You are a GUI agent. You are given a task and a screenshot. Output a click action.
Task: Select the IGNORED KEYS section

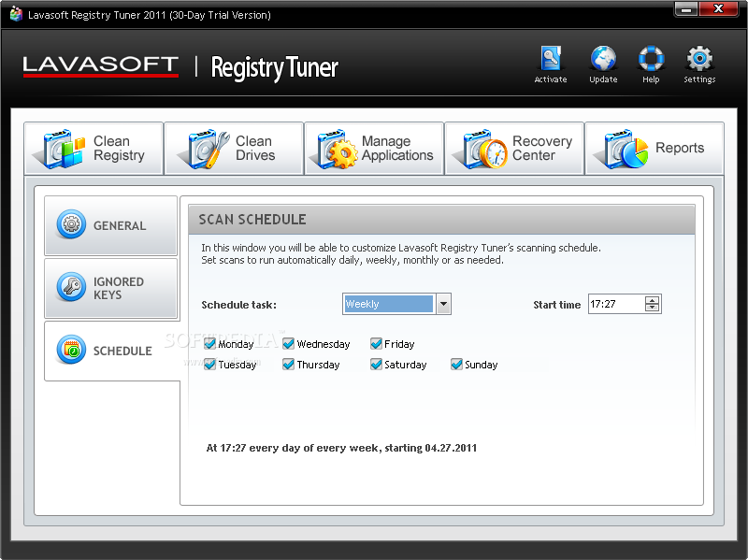[110, 288]
